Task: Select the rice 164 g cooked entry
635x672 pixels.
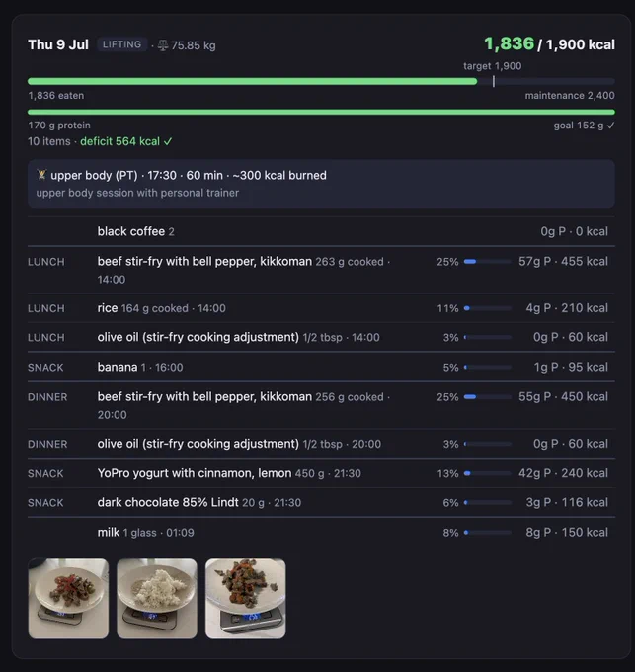Action: (321, 308)
